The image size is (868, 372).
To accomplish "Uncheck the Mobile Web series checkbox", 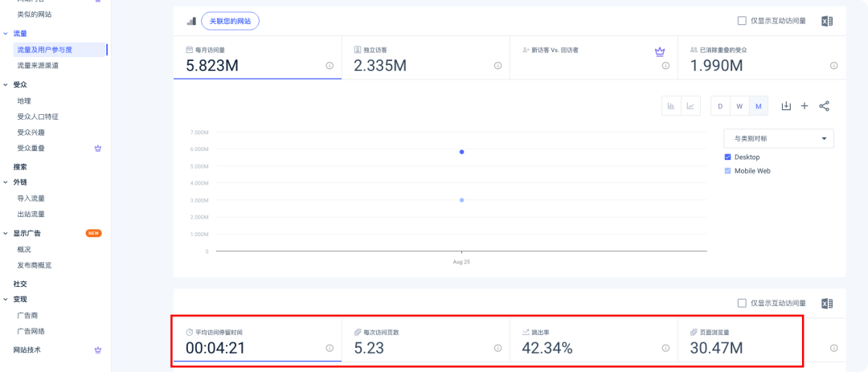I will 728,171.
